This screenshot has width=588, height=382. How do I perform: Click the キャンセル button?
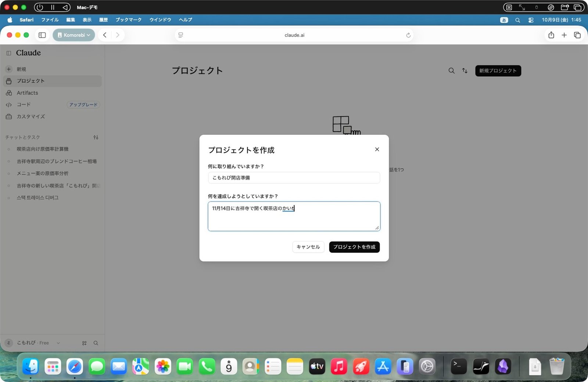[308, 247]
